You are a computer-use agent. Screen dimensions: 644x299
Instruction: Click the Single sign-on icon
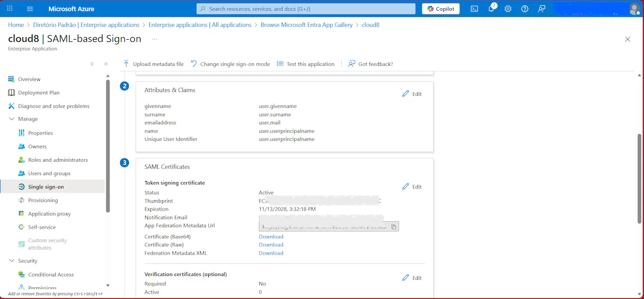click(x=21, y=186)
